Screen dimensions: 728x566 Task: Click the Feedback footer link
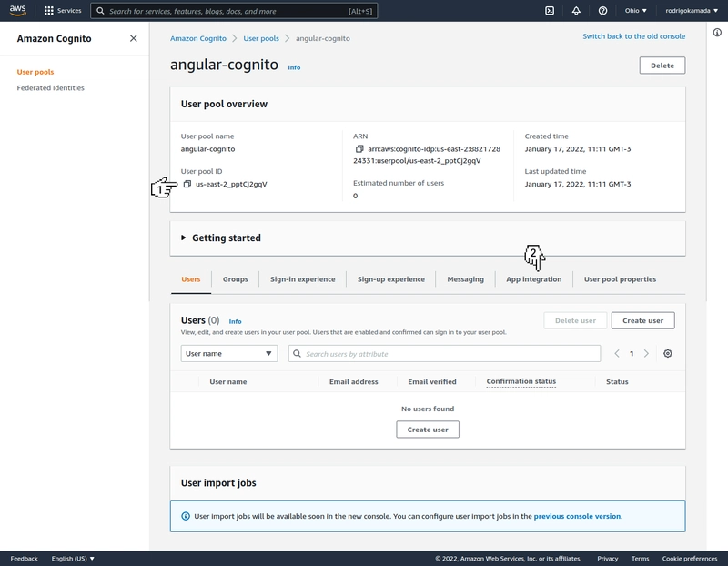[x=25, y=559]
